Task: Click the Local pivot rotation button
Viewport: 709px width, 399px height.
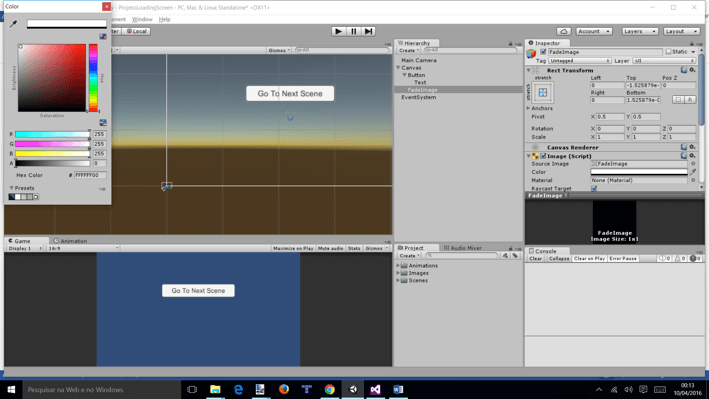Action: click(136, 31)
